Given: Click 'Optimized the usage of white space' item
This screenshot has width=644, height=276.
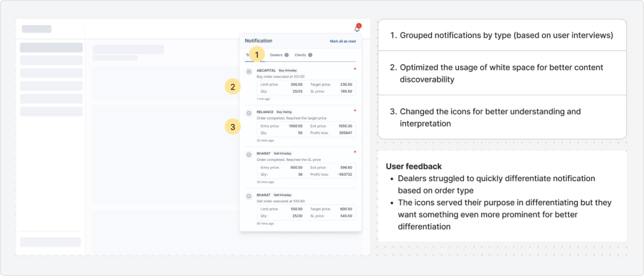Looking at the screenshot, I should pos(496,73).
